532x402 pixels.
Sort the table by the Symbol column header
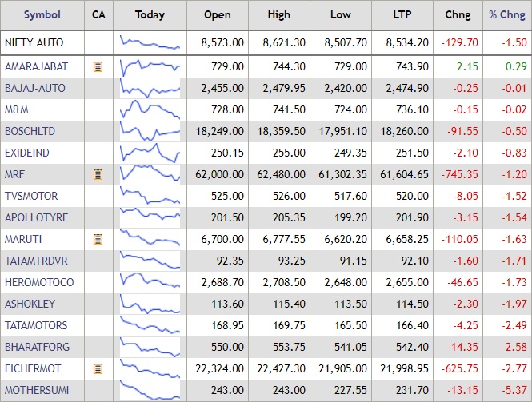point(42,14)
